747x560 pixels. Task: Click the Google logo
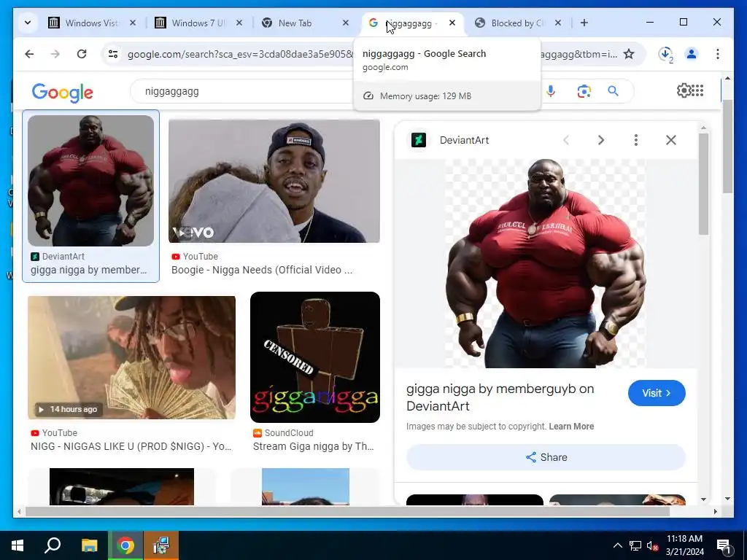(63, 93)
